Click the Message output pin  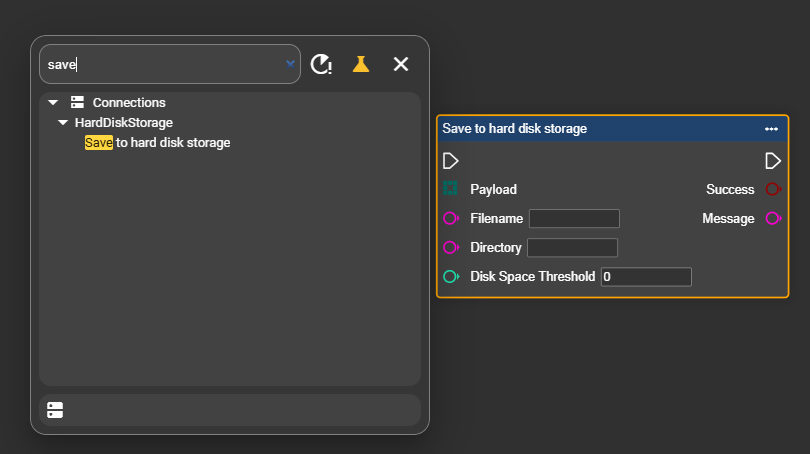(772, 219)
